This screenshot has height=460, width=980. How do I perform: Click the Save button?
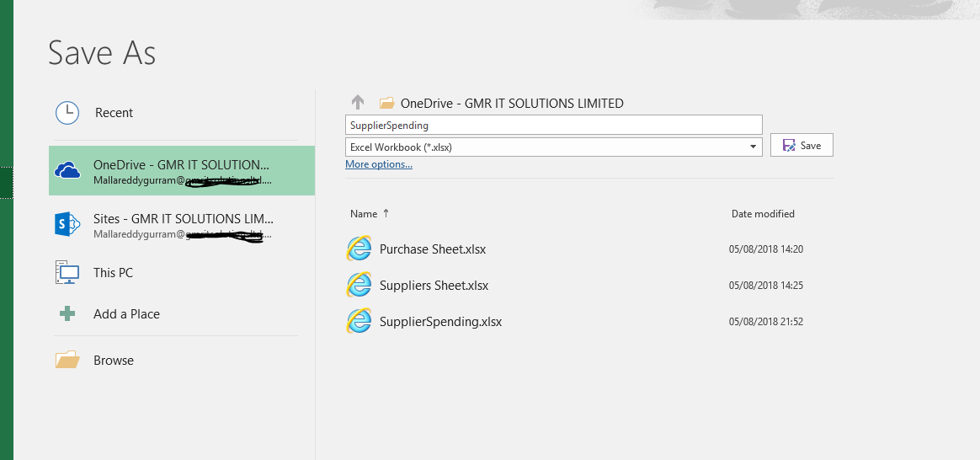(x=802, y=146)
